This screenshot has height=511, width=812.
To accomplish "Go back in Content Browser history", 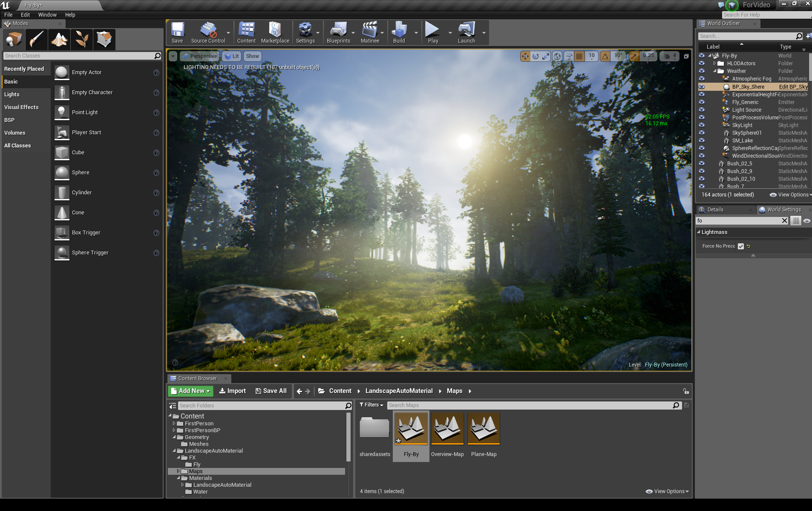I will (x=299, y=391).
